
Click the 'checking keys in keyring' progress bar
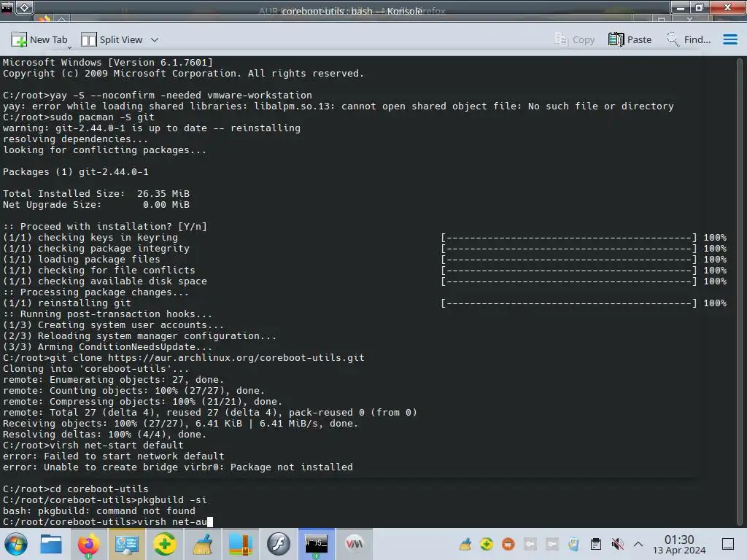(568, 237)
